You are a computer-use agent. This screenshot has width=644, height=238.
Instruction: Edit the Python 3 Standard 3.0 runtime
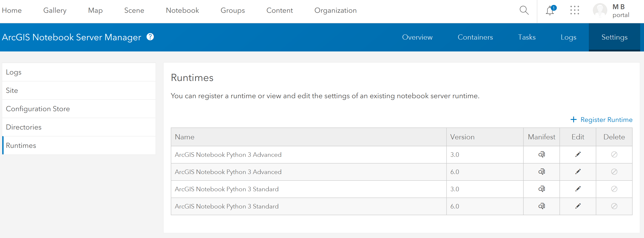click(x=578, y=189)
